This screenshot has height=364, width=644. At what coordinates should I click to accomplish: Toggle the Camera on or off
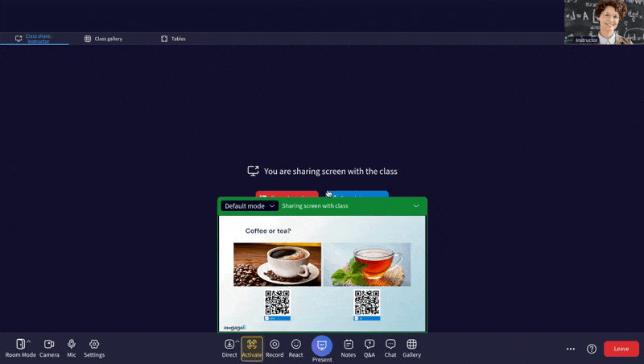click(x=49, y=348)
